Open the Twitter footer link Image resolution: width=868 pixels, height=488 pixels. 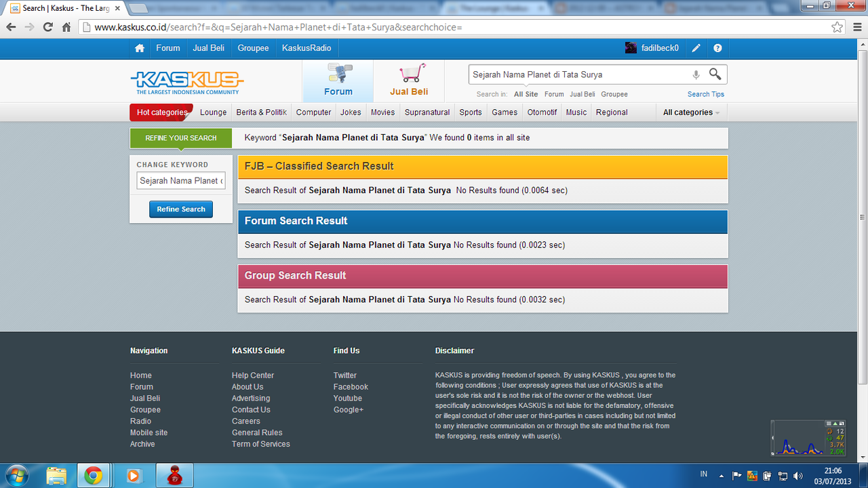click(345, 375)
